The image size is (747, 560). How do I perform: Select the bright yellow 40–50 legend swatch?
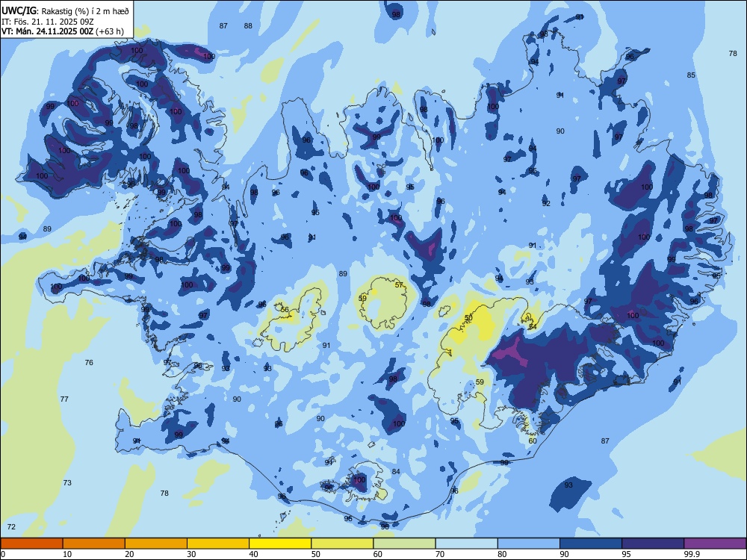280,544
